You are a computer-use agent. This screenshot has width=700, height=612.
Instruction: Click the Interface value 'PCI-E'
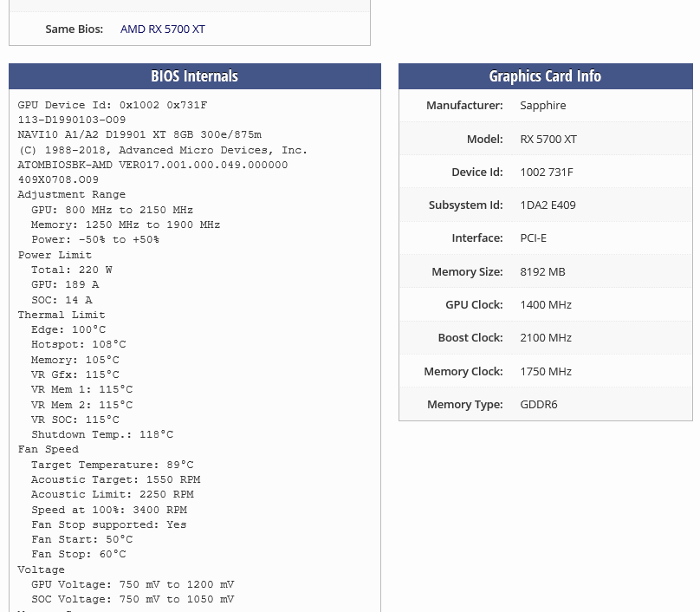pyautogui.click(x=533, y=238)
